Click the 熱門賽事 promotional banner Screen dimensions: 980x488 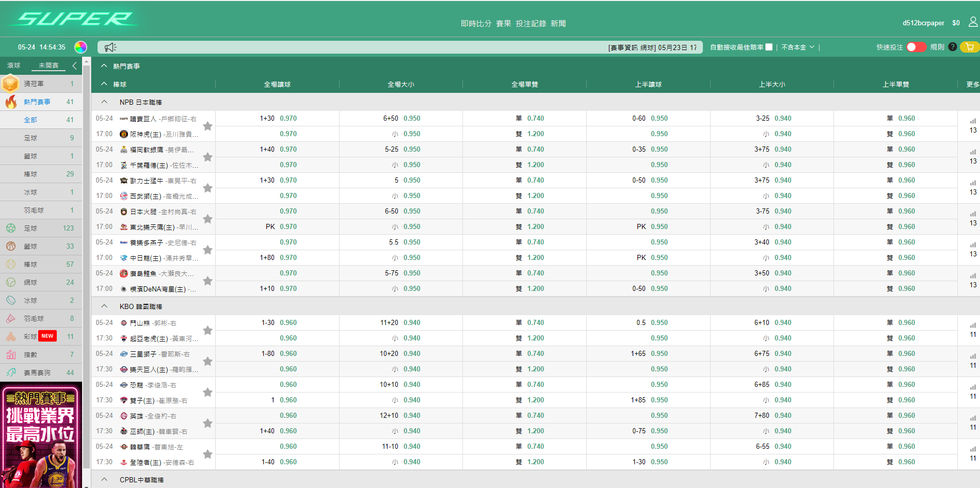(41, 435)
